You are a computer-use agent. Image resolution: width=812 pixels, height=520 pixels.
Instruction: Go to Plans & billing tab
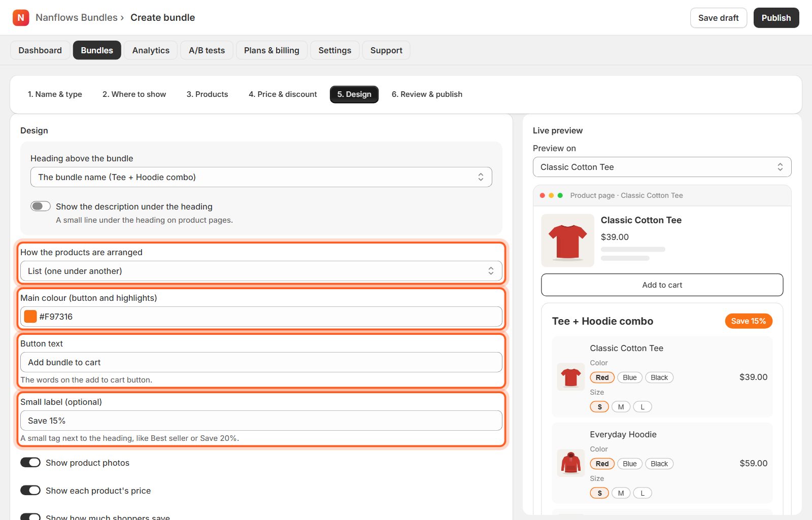click(272, 50)
